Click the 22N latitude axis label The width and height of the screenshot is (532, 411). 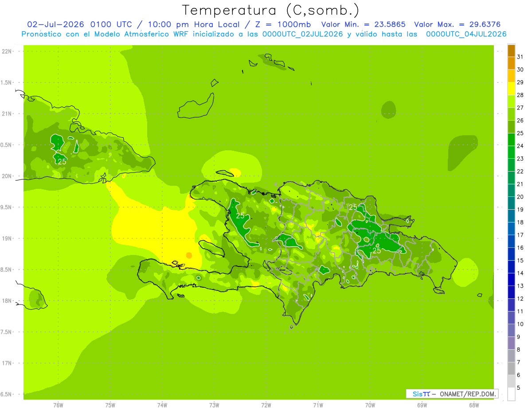click(6, 51)
